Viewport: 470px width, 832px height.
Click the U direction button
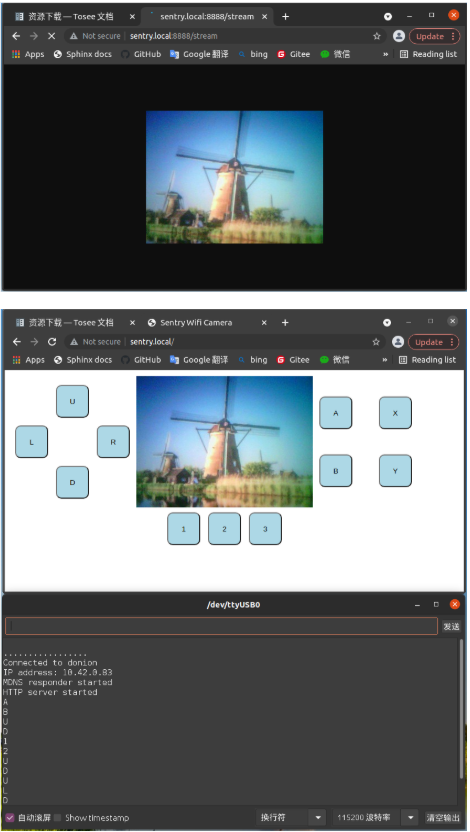pyautogui.click(x=72, y=401)
